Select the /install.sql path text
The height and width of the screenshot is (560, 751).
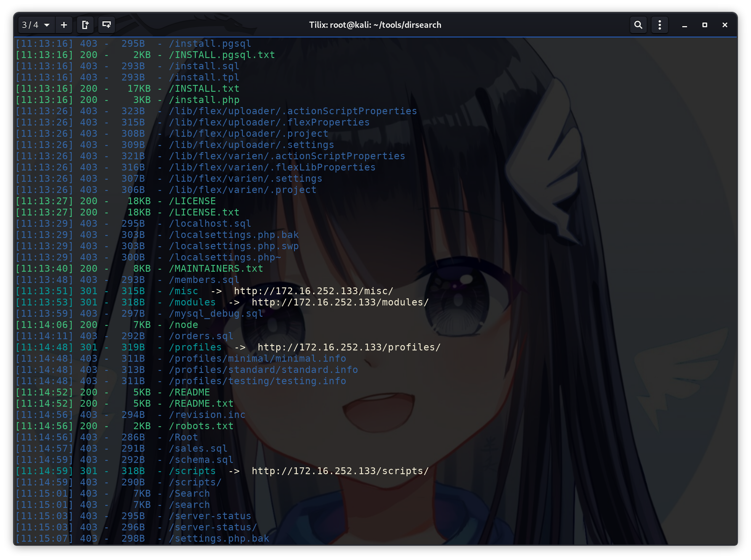click(204, 66)
